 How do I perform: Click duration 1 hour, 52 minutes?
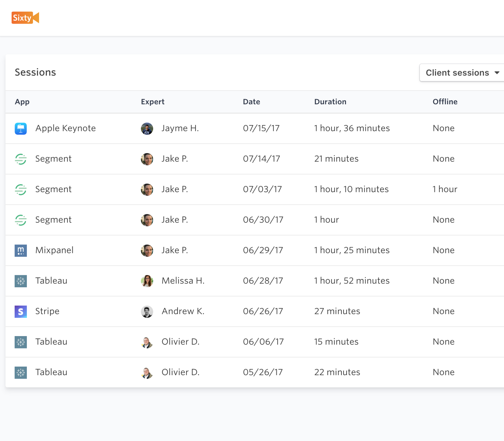(352, 281)
